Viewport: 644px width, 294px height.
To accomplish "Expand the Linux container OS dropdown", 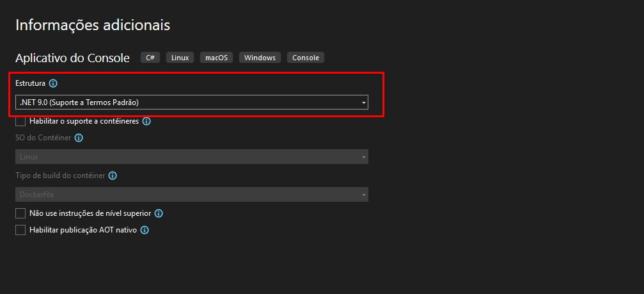I will click(x=192, y=157).
